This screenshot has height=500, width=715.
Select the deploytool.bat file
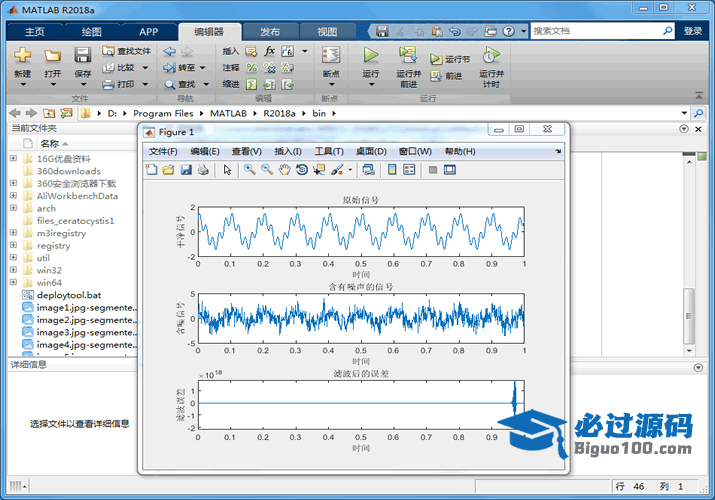[69, 295]
